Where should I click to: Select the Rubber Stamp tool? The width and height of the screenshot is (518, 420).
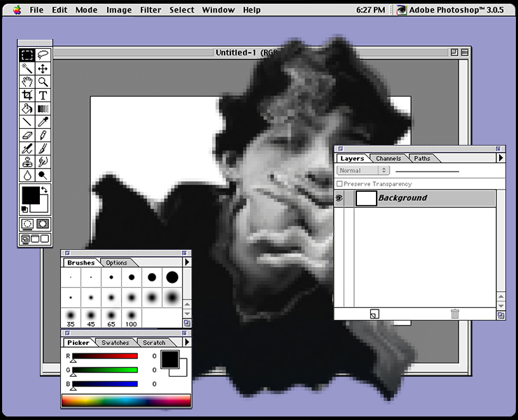click(x=27, y=162)
